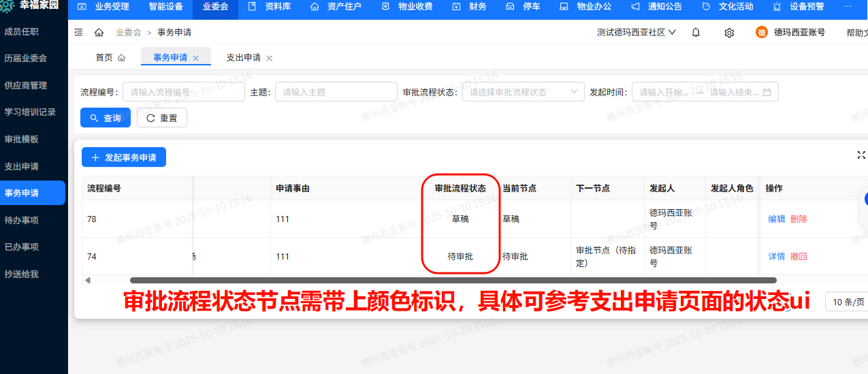Screen dimensions: 868x374
Task: Click 删除 for row 78
Action: coord(799,219)
